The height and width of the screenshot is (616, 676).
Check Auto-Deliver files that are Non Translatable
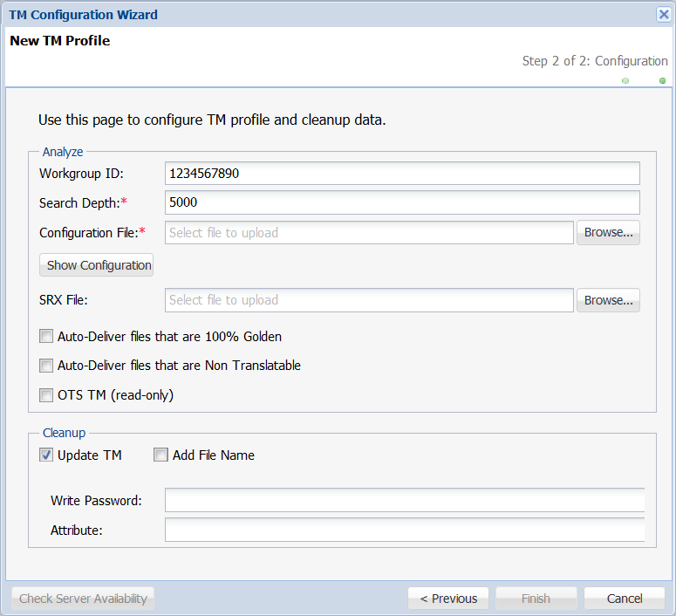tap(46, 366)
